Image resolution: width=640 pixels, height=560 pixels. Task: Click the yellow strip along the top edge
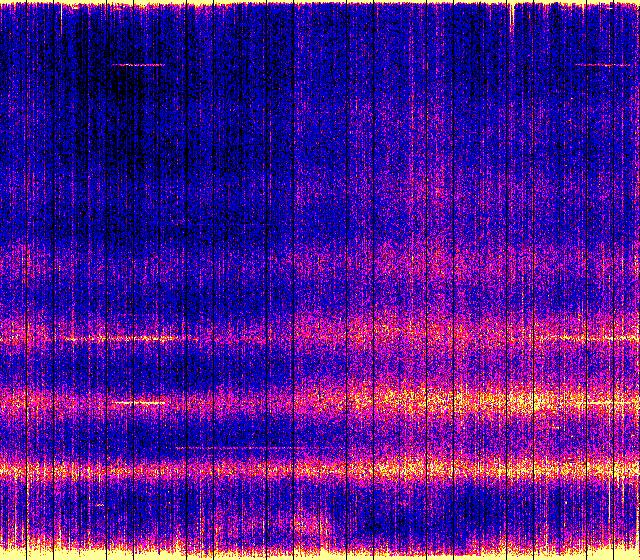pos(320,4)
